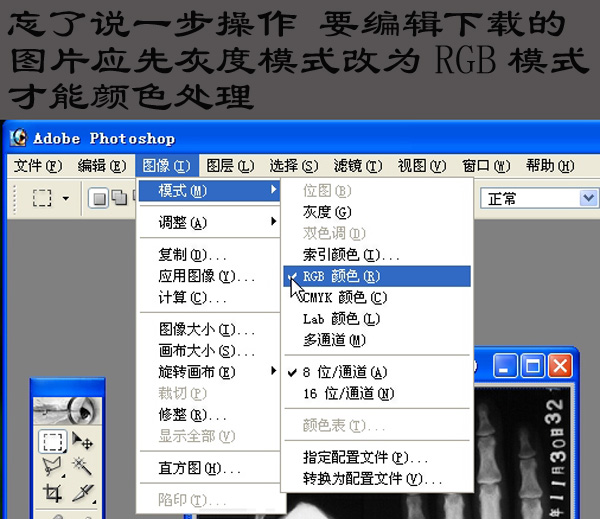600x519 pixels.
Task: Open the 选择(S) menu
Action: point(294,166)
